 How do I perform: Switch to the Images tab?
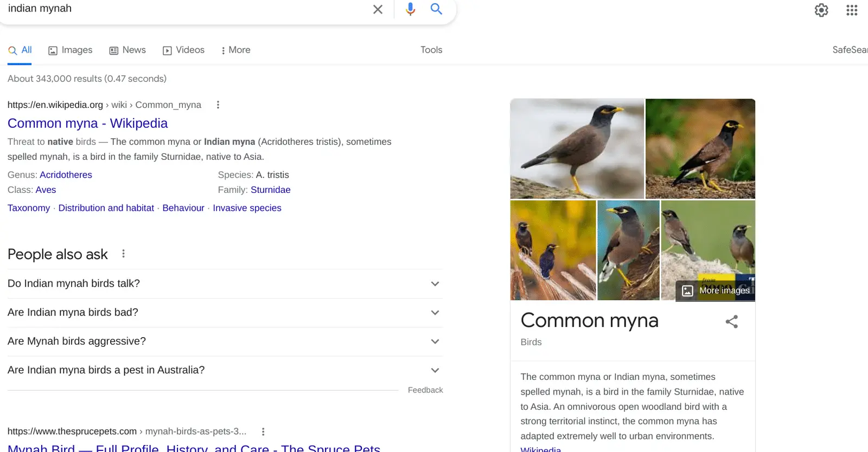[x=71, y=50]
